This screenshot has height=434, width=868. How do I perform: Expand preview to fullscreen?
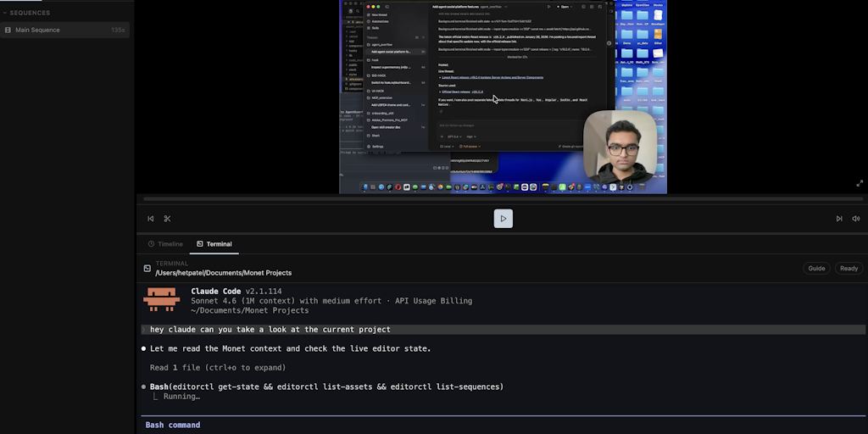click(860, 183)
